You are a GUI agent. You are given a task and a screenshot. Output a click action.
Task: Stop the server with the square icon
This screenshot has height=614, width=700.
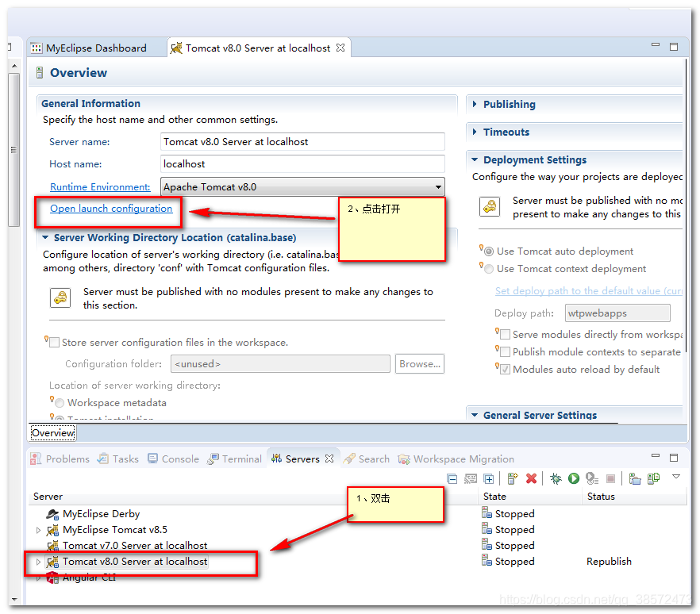pos(611,479)
